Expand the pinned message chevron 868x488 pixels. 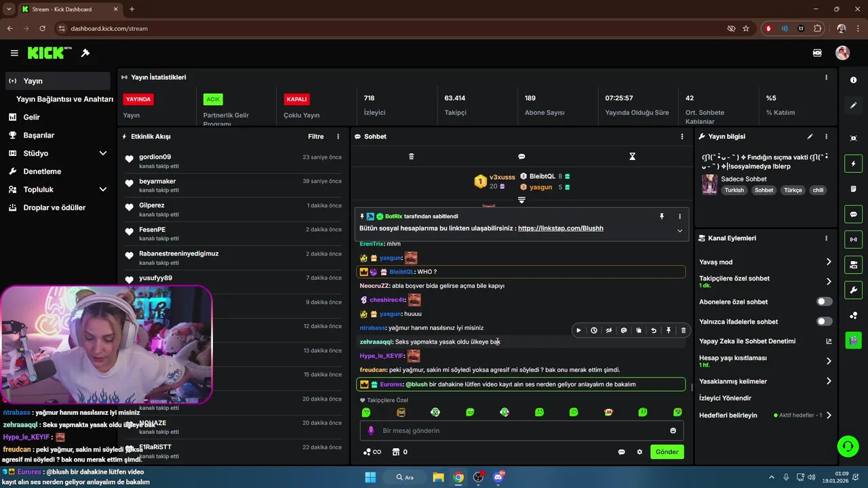(x=679, y=230)
